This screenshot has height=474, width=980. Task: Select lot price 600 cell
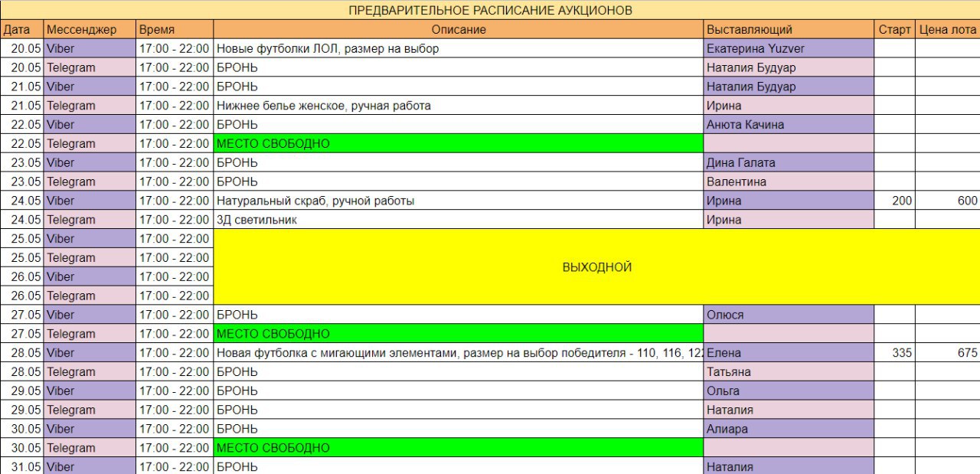pyautogui.click(x=948, y=201)
